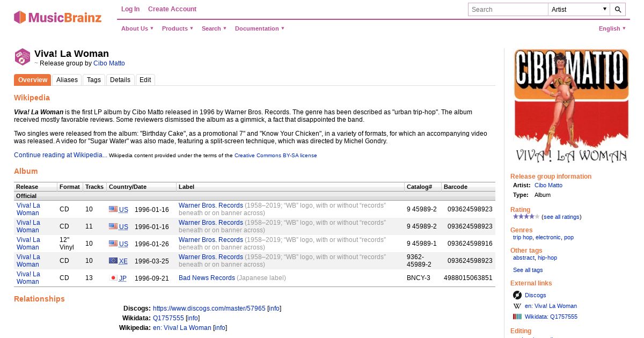Expand the Search menu
Viewport: 644px width, 338px height.
coord(214,28)
